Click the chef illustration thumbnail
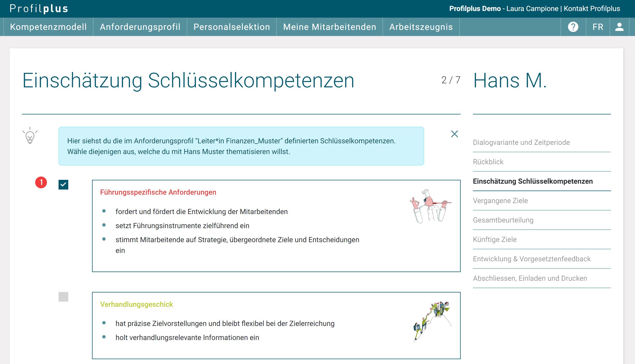635x364 pixels. click(x=430, y=206)
